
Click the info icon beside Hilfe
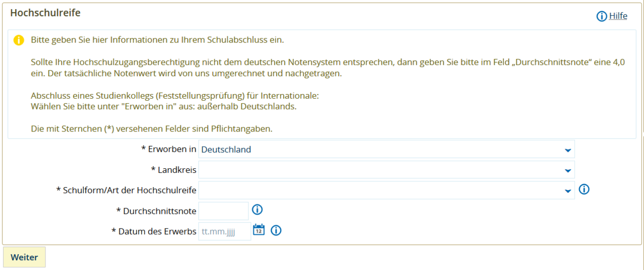602,16
